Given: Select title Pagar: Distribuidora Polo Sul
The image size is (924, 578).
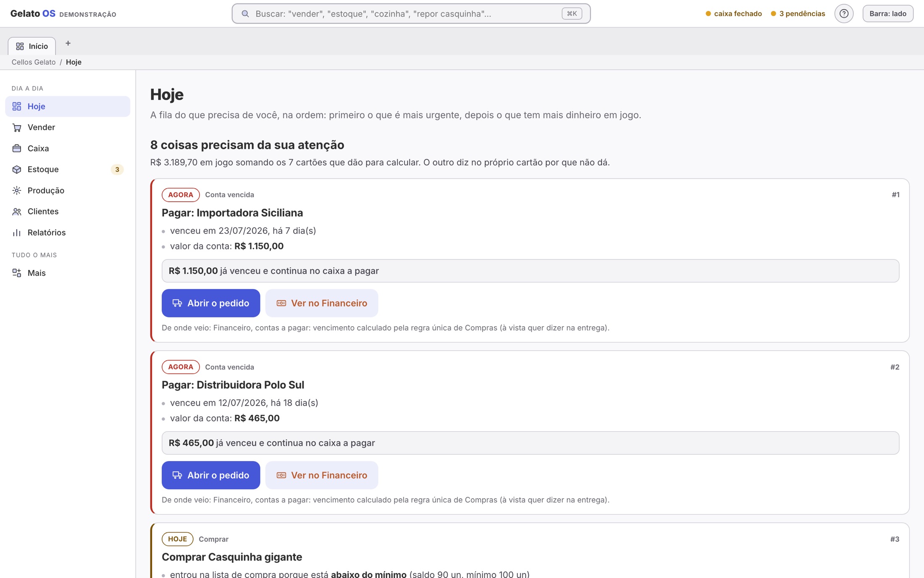Looking at the screenshot, I should click(x=233, y=385).
